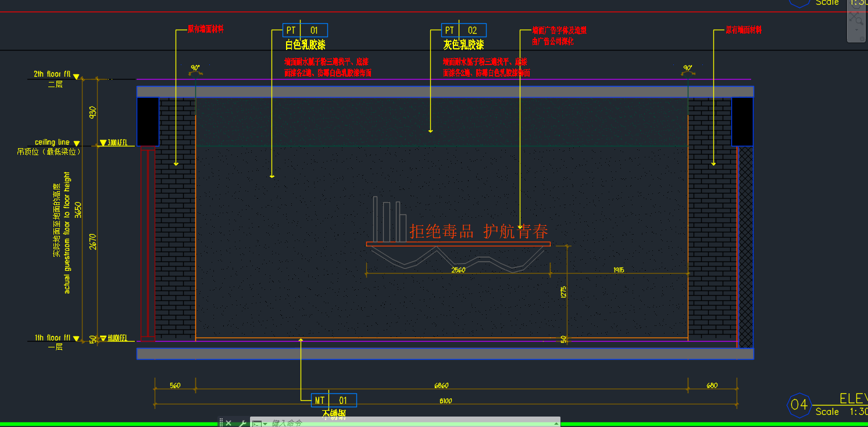
Task: Select the "2560" dimension text
Action: (x=458, y=270)
